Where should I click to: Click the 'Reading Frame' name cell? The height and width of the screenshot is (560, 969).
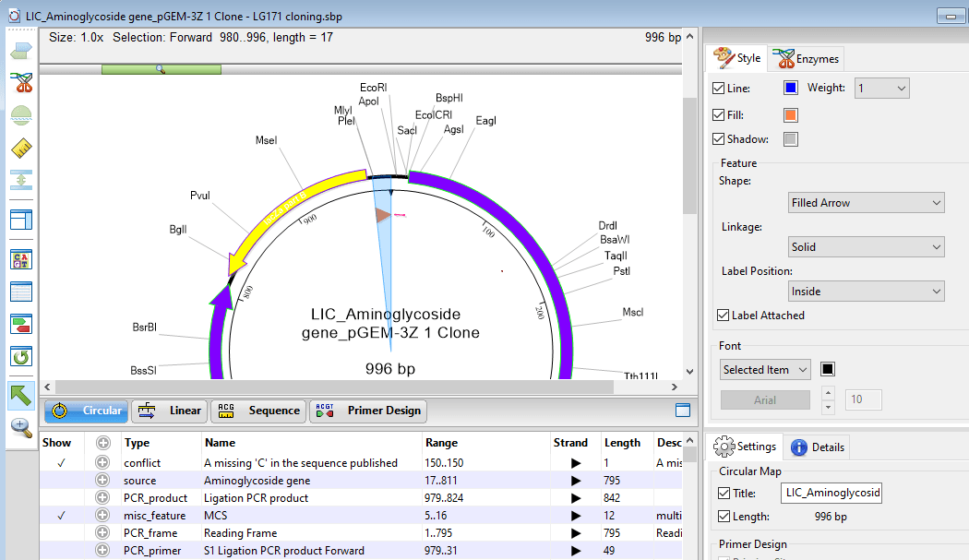tap(240, 533)
